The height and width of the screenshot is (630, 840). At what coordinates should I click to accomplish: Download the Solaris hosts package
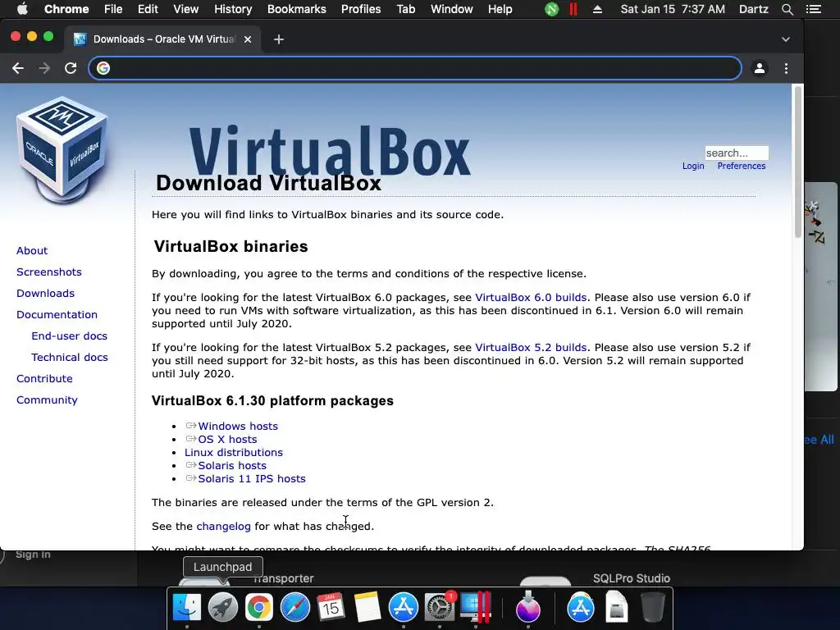232,466
